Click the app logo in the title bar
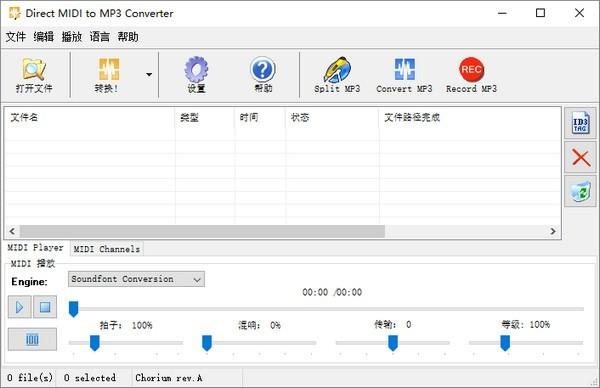 pos(14,13)
